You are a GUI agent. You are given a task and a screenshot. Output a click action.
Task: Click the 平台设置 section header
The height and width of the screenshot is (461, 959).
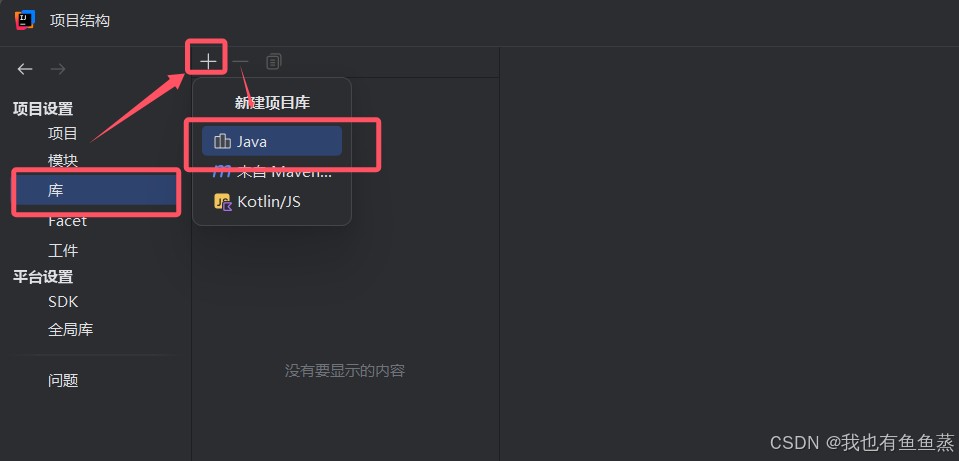[43, 276]
